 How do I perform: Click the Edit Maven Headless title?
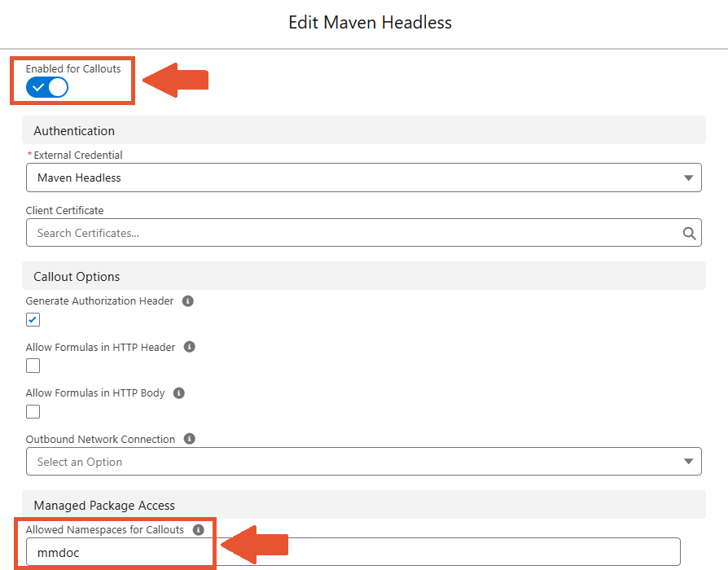(370, 22)
